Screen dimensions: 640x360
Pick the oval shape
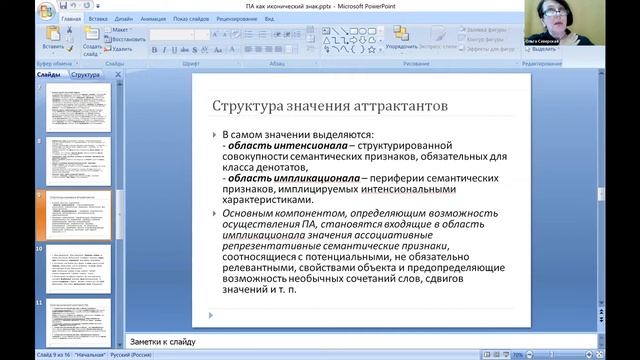[x=362, y=31]
